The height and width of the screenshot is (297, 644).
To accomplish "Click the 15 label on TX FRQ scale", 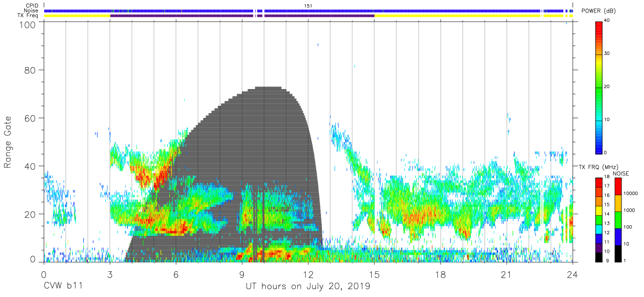I will point(607,205).
